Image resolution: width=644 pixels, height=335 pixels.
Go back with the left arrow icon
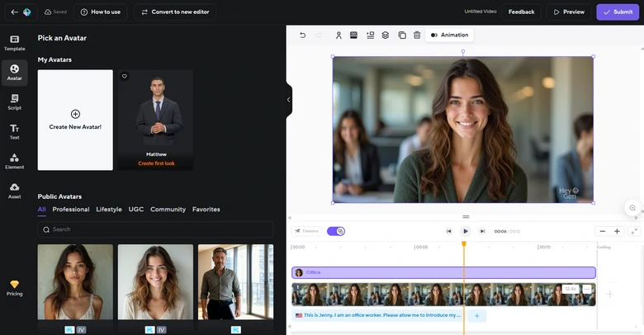point(14,12)
